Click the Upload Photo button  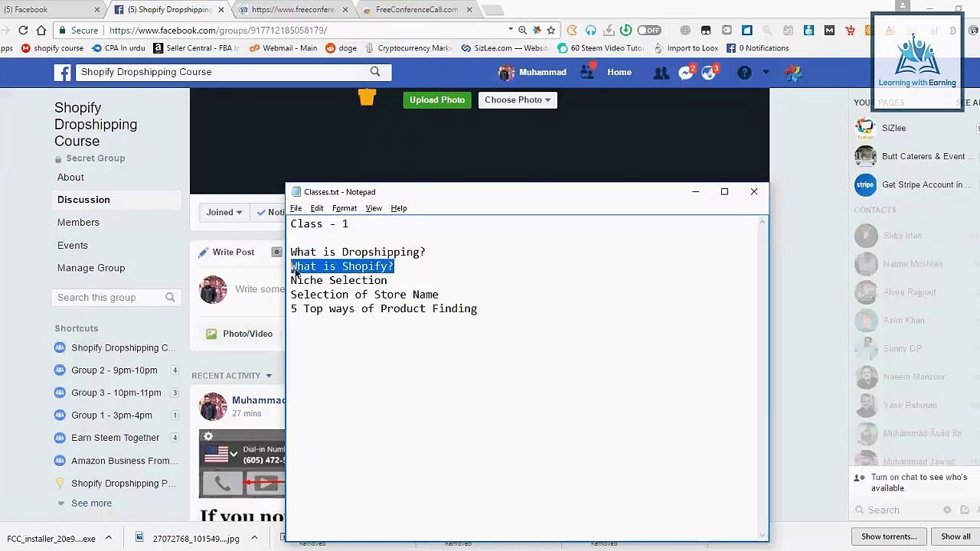tap(437, 99)
